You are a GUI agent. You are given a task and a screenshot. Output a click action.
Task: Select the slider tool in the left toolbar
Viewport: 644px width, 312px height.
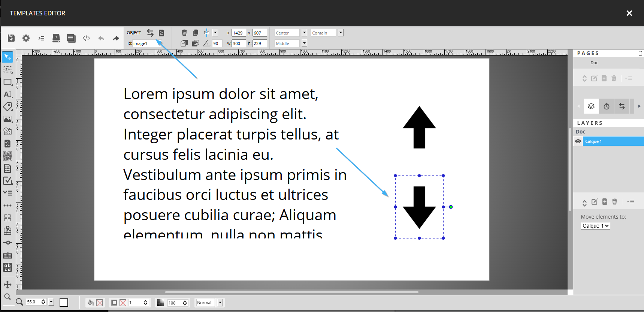[x=7, y=243]
